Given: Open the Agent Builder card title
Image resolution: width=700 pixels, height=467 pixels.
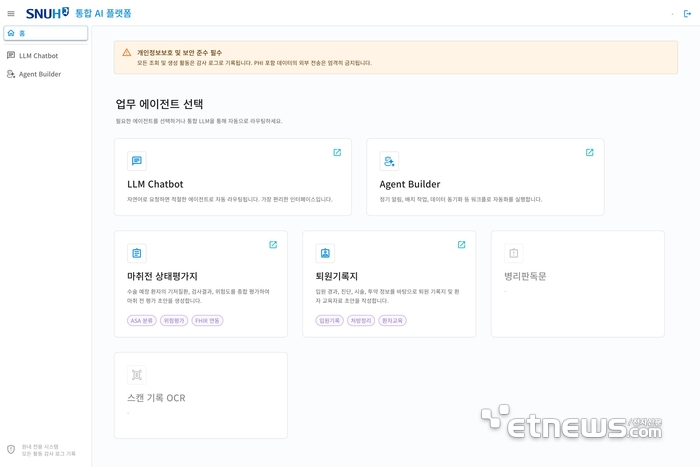Looking at the screenshot, I should 409,184.
